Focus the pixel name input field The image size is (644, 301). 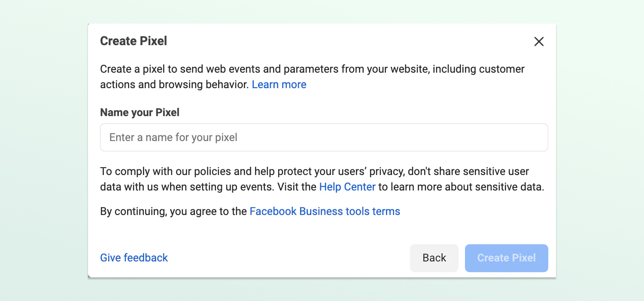(x=324, y=138)
